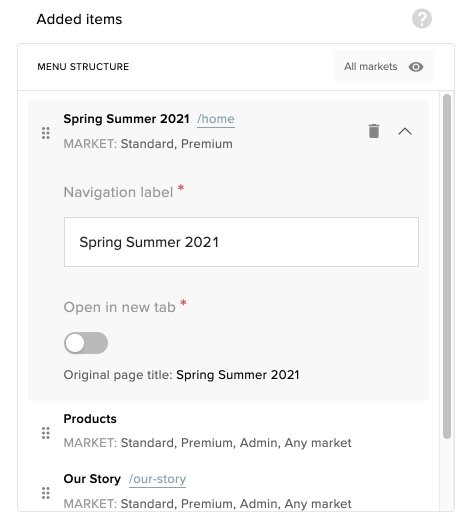Open the /home page link
Image resolution: width=467 pixels, height=524 pixels.
[216, 119]
